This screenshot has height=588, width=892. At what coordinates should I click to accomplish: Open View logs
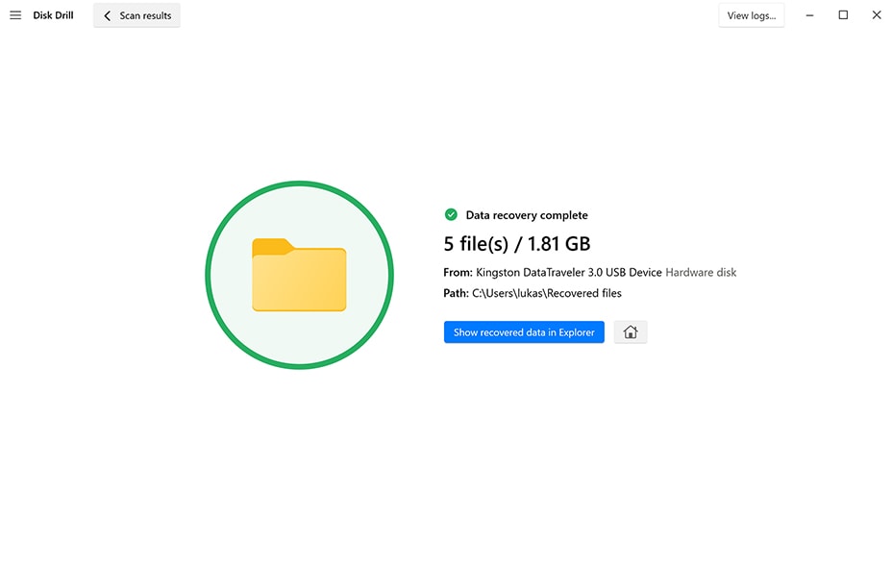coord(751,15)
